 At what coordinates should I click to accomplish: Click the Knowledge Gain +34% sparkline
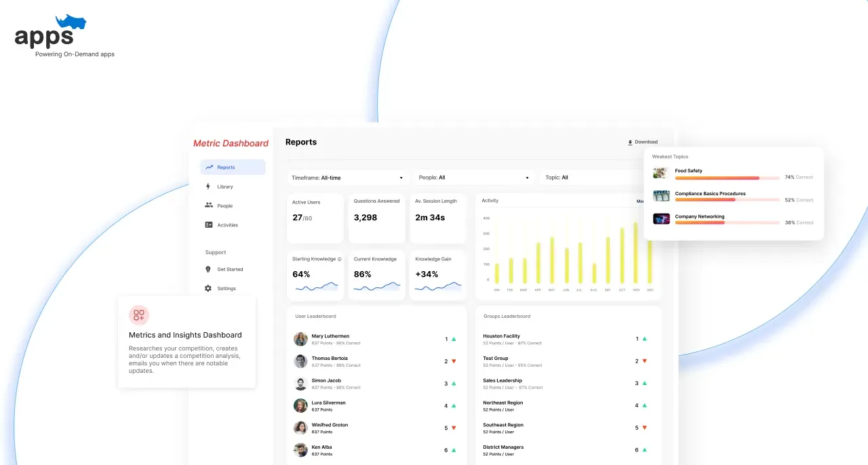coord(438,287)
